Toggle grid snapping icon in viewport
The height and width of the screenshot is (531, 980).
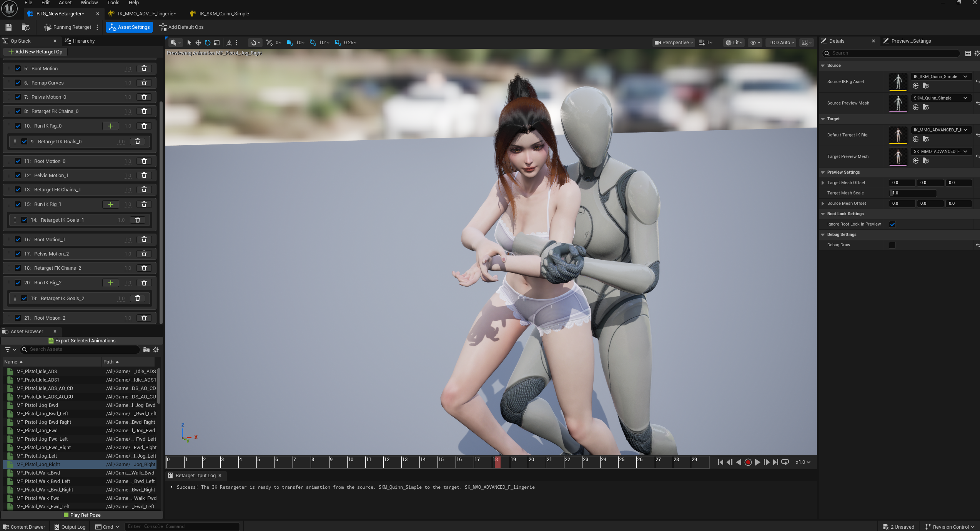(290, 43)
